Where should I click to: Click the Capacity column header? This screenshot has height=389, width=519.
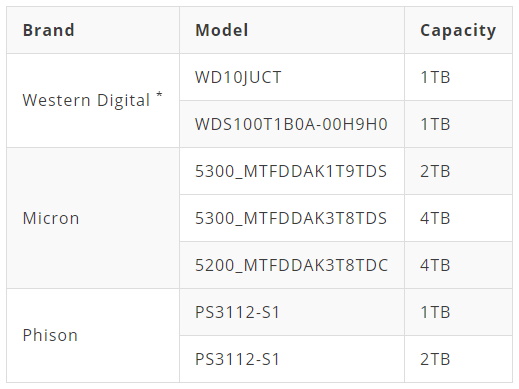coord(459,30)
